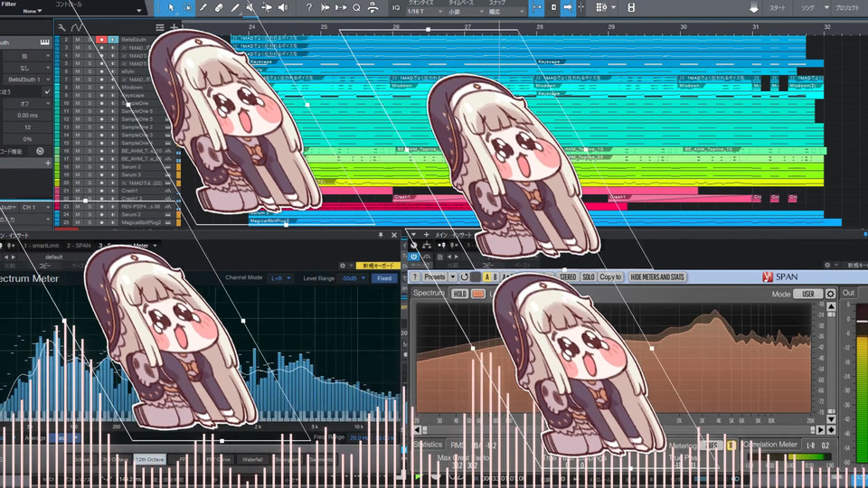Toggle the Snap to grid icon
The width and height of the screenshot is (868, 488).
[x=536, y=8]
